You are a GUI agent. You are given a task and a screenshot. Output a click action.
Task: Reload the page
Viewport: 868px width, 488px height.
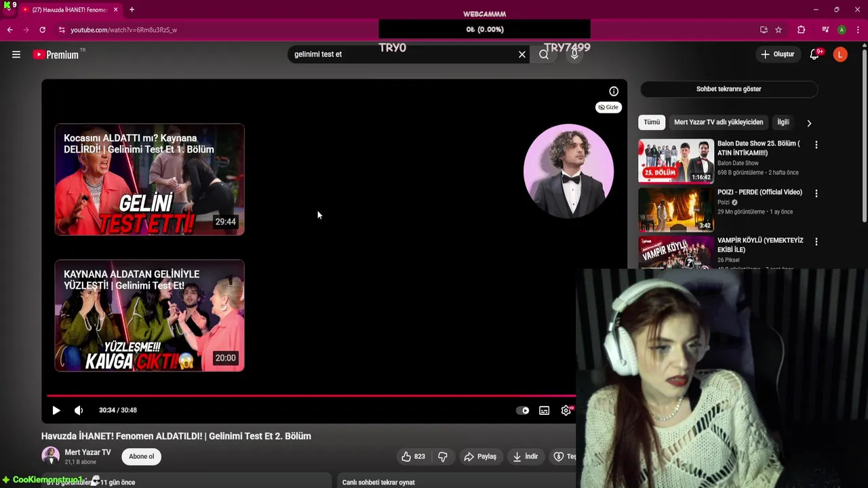(42, 30)
